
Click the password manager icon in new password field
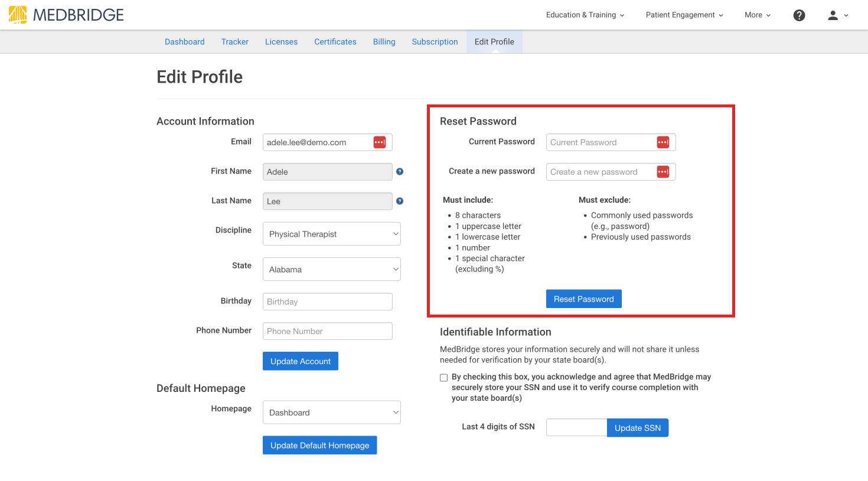(663, 171)
